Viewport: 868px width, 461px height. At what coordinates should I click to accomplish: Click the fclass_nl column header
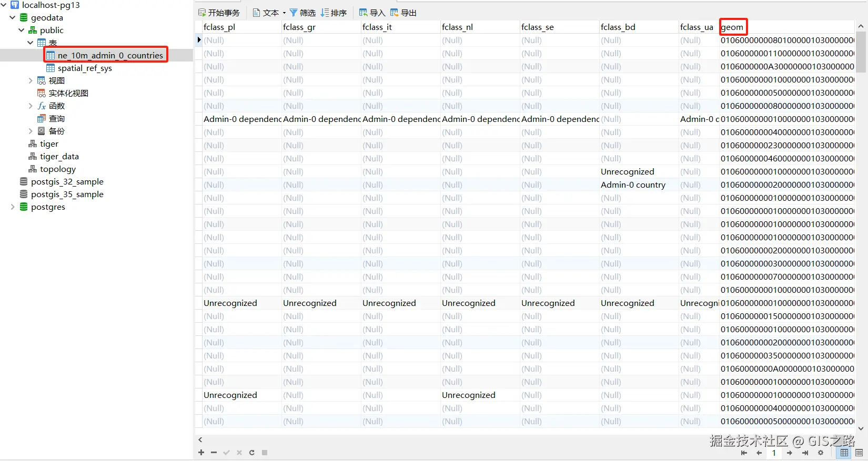point(480,27)
